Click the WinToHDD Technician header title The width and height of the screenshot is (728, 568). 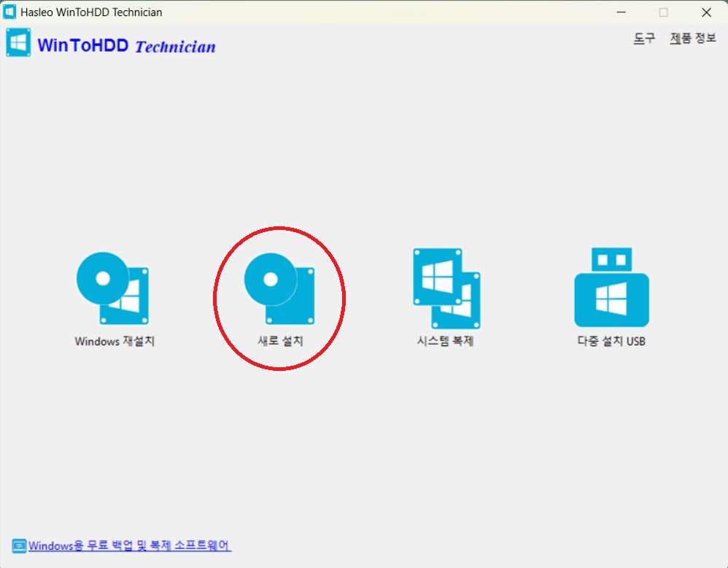(126, 45)
